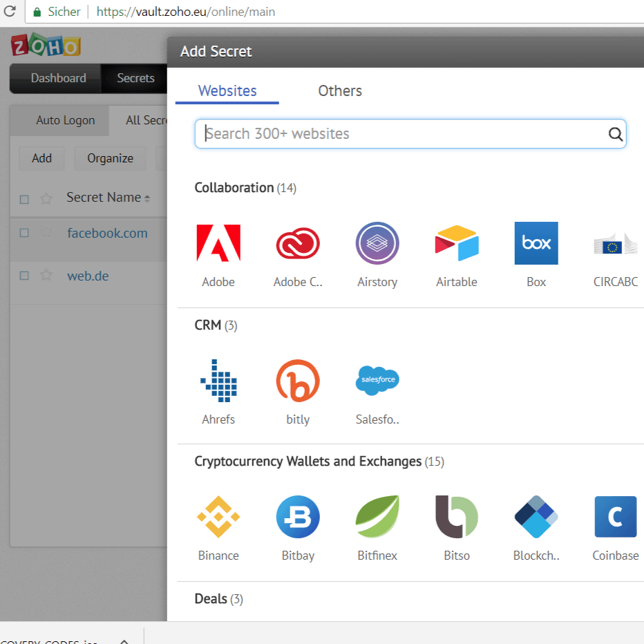Select the Binance icon
Viewport: 644px width, 644px height.
click(218, 517)
